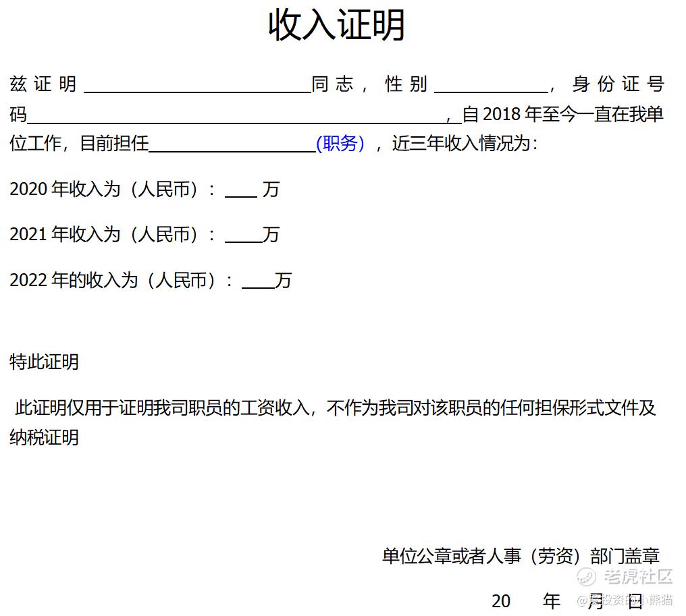Click the text "同志"
This screenshot has width=686, height=616.
click(332, 84)
